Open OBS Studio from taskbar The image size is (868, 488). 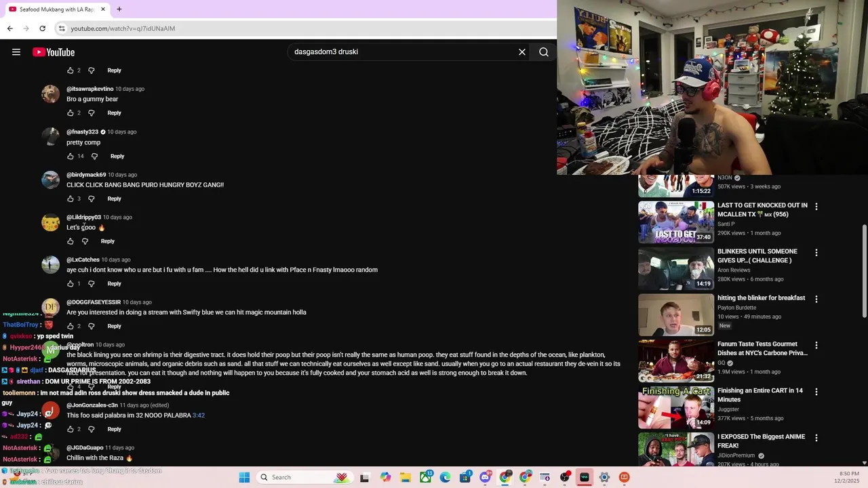pyautogui.click(x=564, y=477)
